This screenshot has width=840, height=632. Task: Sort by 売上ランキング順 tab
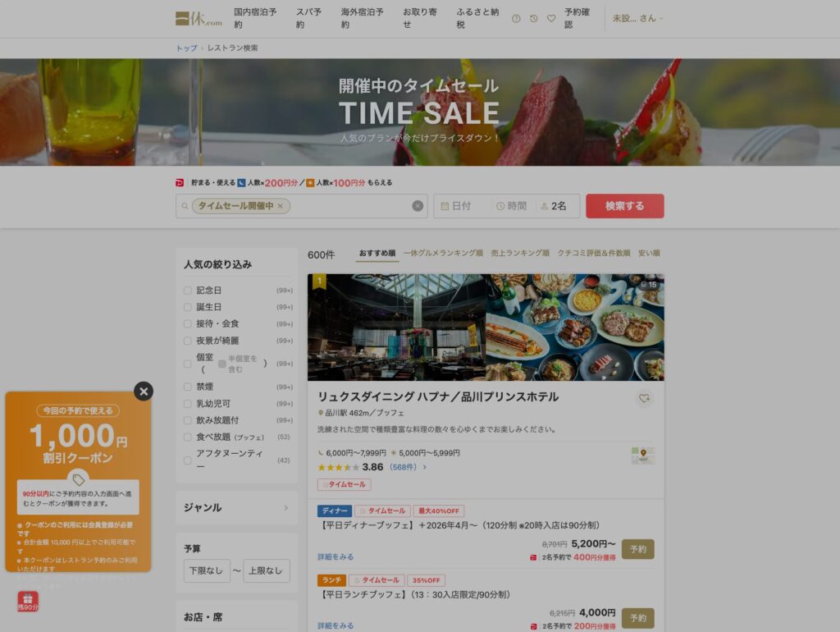[520, 254]
